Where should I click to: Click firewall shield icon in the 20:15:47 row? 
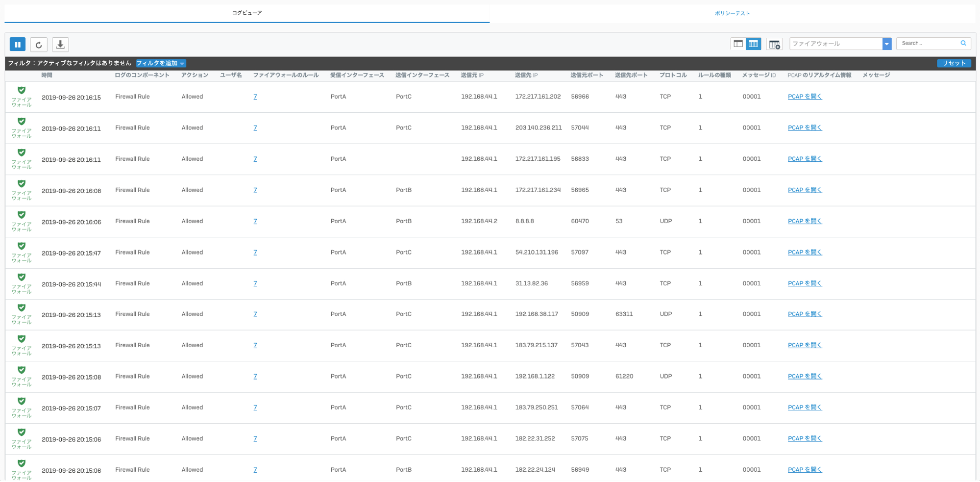point(22,246)
